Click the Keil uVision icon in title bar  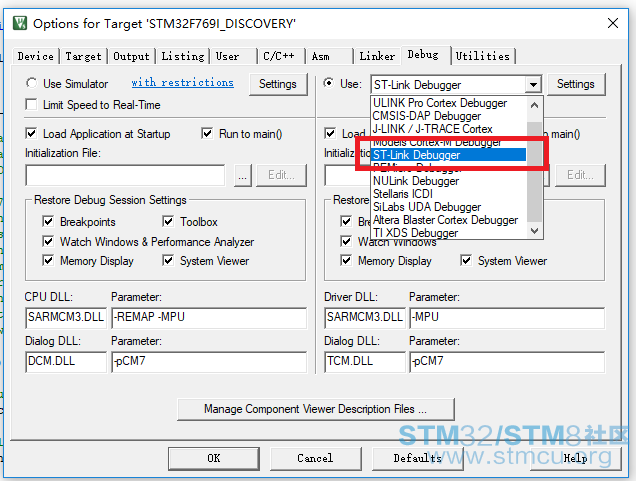click(19, 23)
